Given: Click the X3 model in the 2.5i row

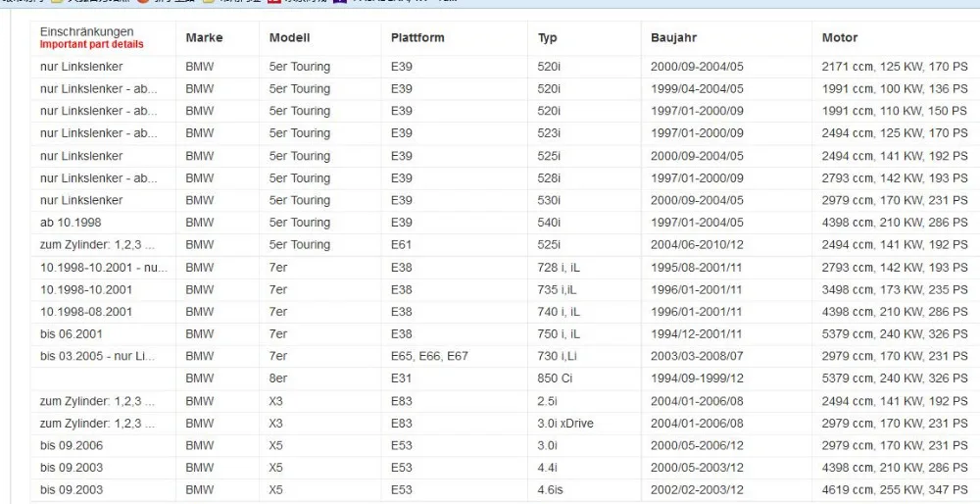Looking at the screenshot, I should [x=275, y=401].
